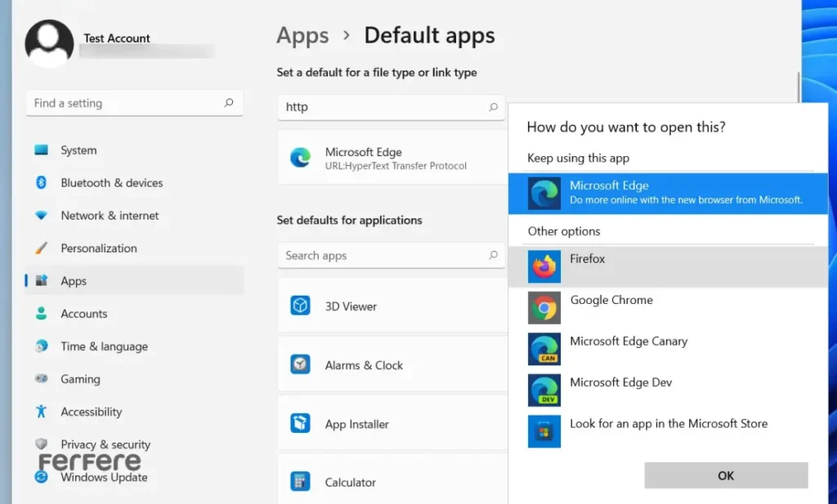
Task: Choose the Microsoft Edge Canary icon
Action: (x=544, y=349)
